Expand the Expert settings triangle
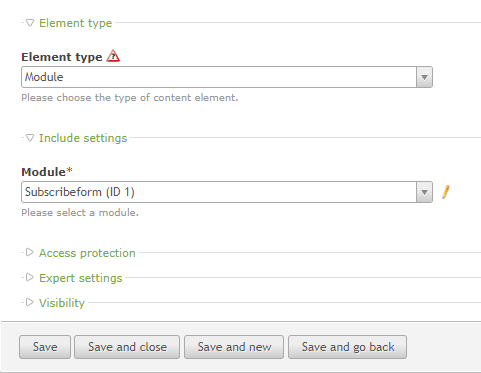 (x=30, y=277)
